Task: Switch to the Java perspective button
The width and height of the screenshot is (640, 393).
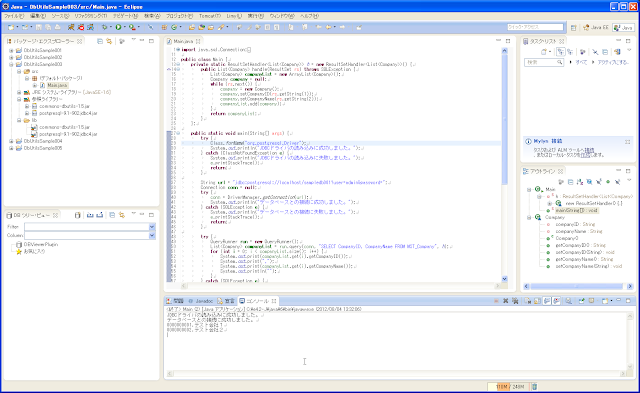Action: 623,28
